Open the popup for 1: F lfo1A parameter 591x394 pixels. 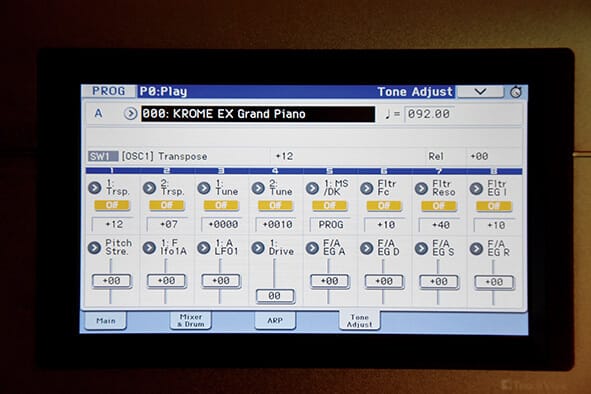coord(149,248)
